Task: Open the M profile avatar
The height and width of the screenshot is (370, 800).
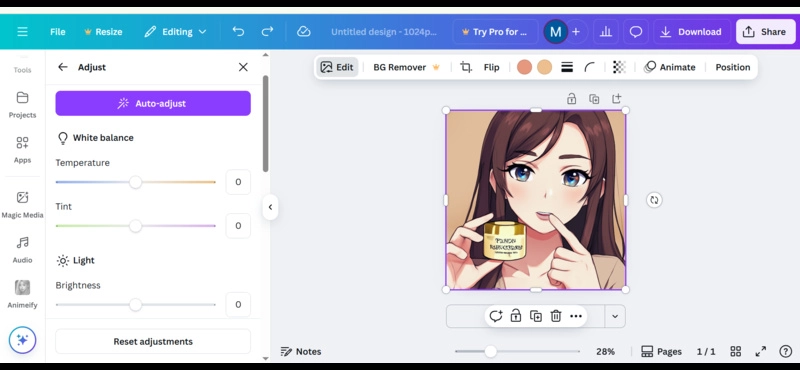Action: click(556, 32)
